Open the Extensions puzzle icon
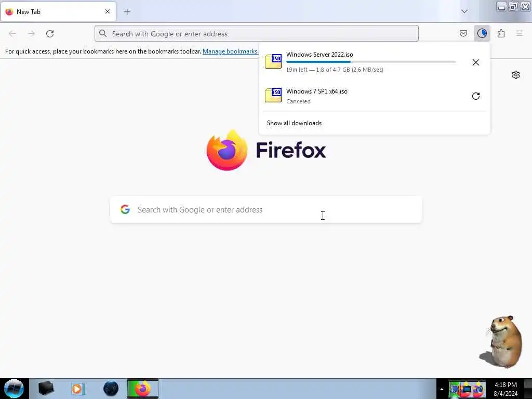The height and width of the screenshot is (399, 532). click(x=501, y=33)
